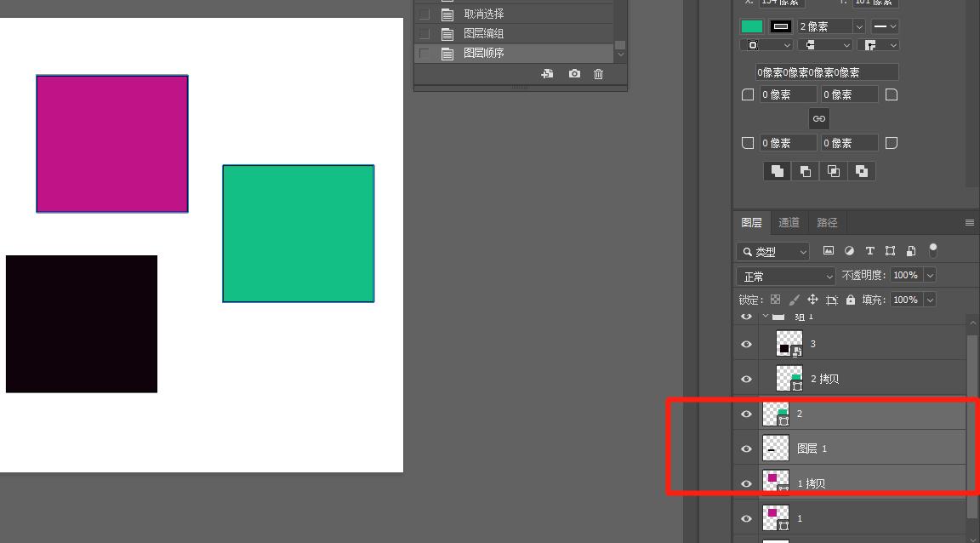Click the lock transparent pixels icon
The width and height of the screenshot is (980, 543).
(x=775, y=300)
